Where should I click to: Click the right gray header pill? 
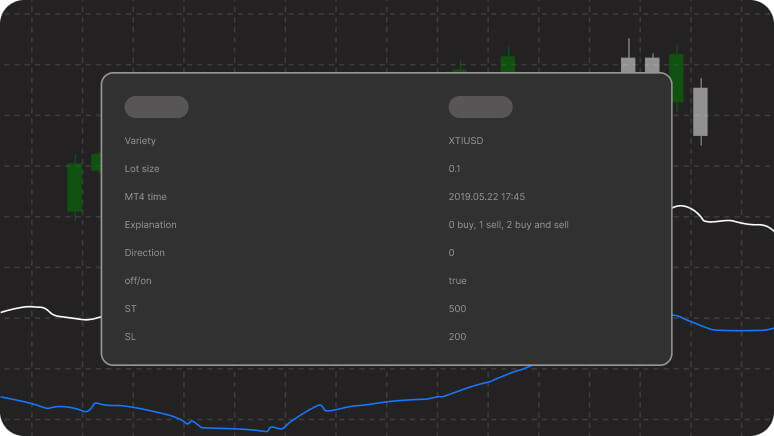click(x=480, y=107)
